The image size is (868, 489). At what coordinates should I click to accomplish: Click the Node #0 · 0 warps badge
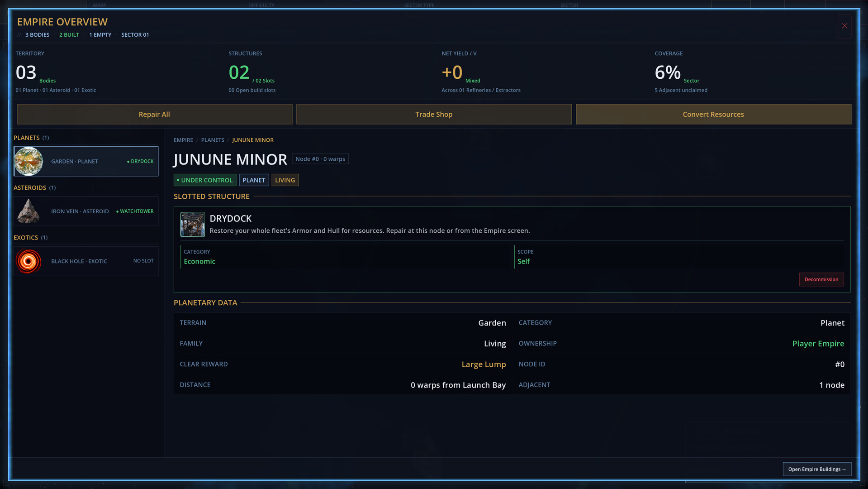point(320,159)
